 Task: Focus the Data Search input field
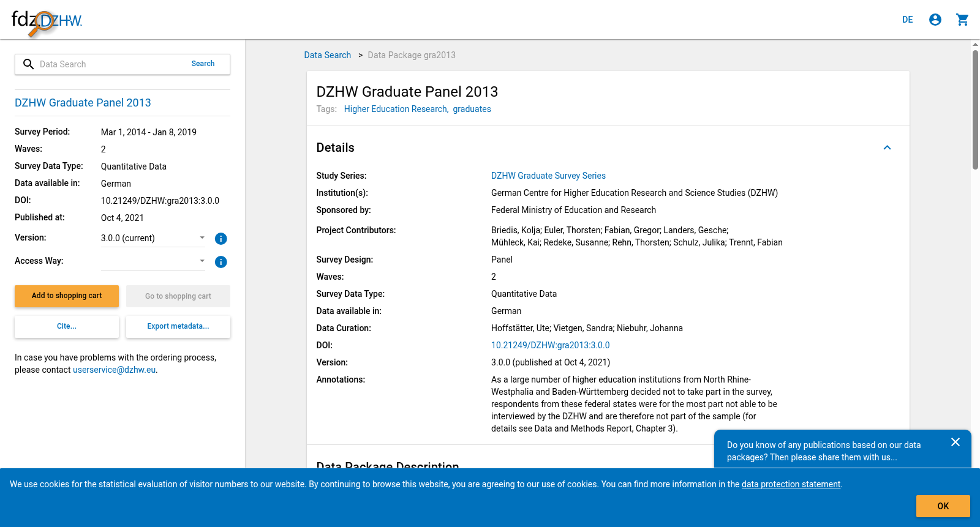pyautogui.click(x=110, y=64)
